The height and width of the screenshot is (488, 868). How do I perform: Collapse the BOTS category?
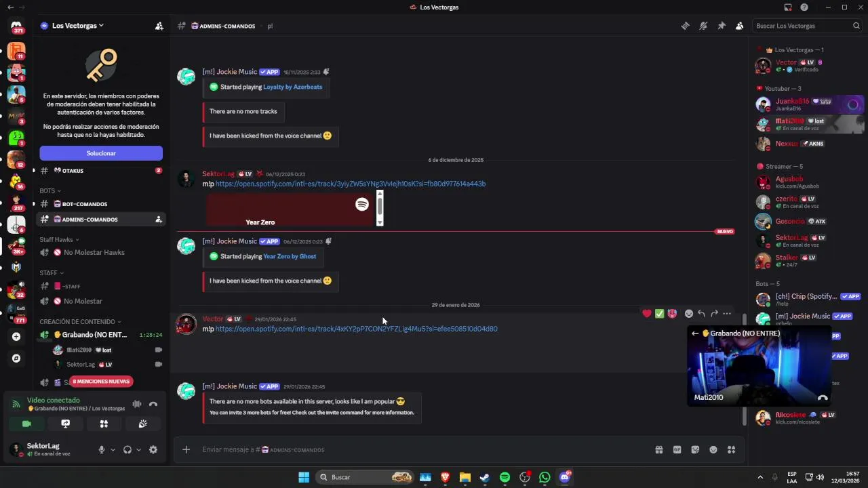click(x=50, y=190)
